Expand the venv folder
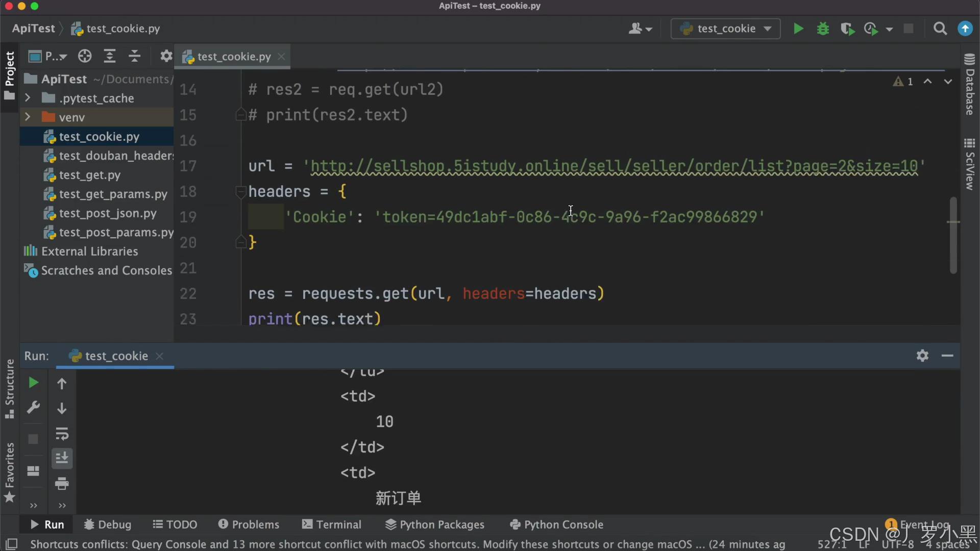The image size is (980, 551). (28, 117)
